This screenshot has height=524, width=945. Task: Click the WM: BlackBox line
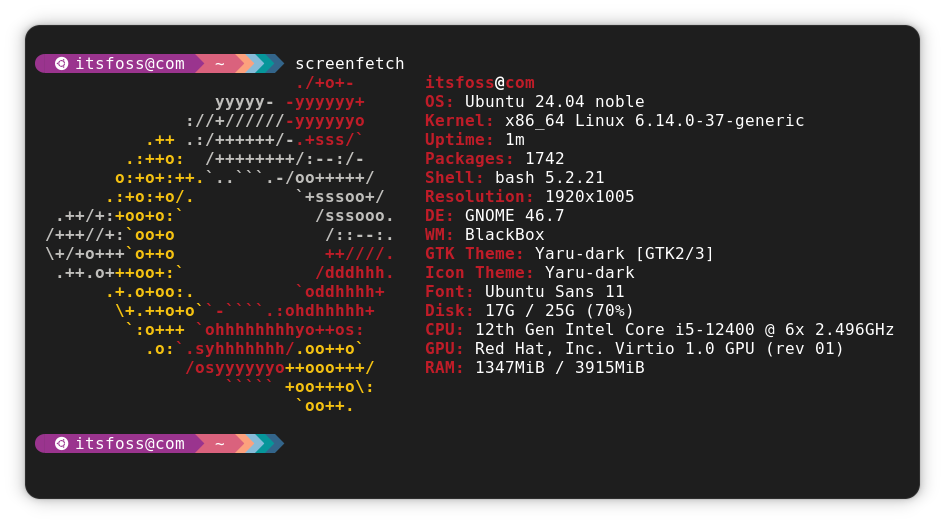(485, 235)
